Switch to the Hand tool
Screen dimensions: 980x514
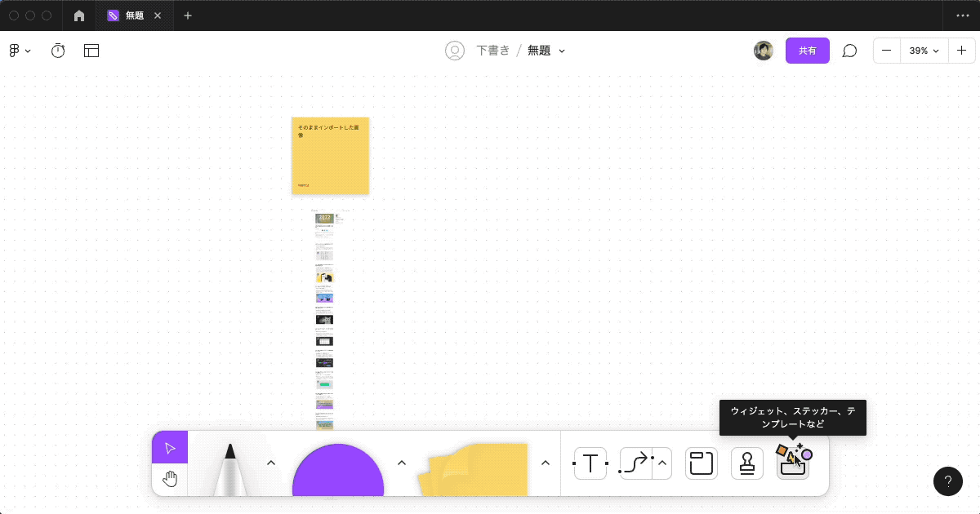point(170,479)
